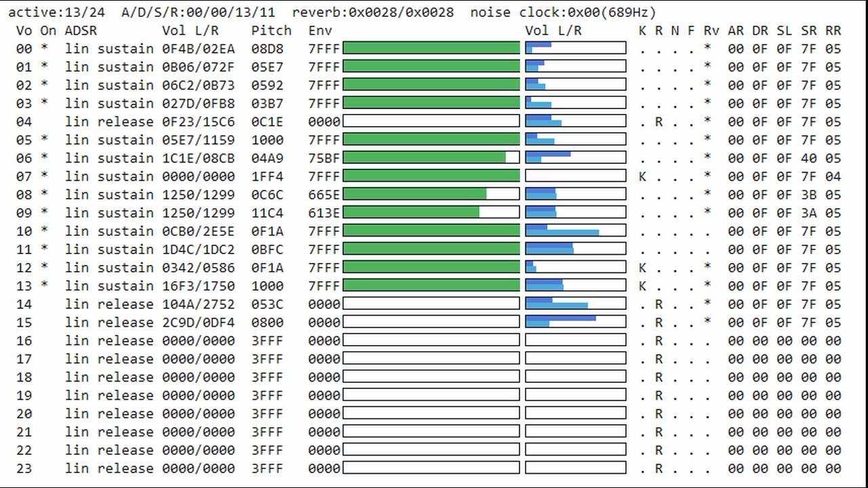This screenshot has height=488, width=868.
Task: Click the SR value "40" on voice 06
Action: [808, 158]
